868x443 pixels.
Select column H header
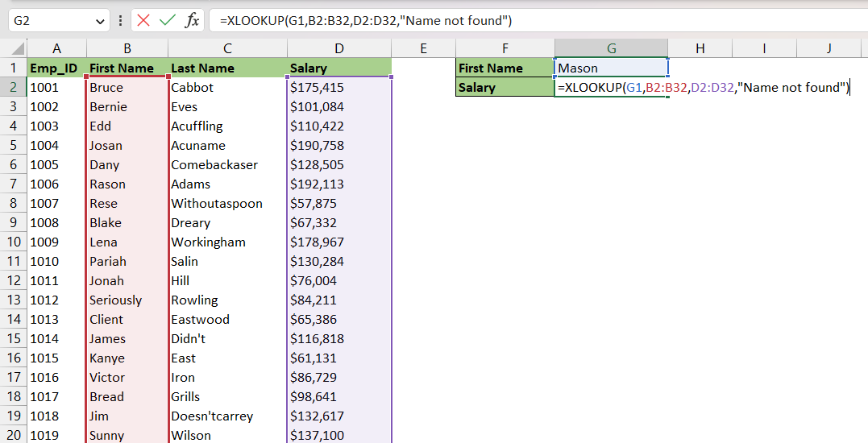click(x=700, y=48)
